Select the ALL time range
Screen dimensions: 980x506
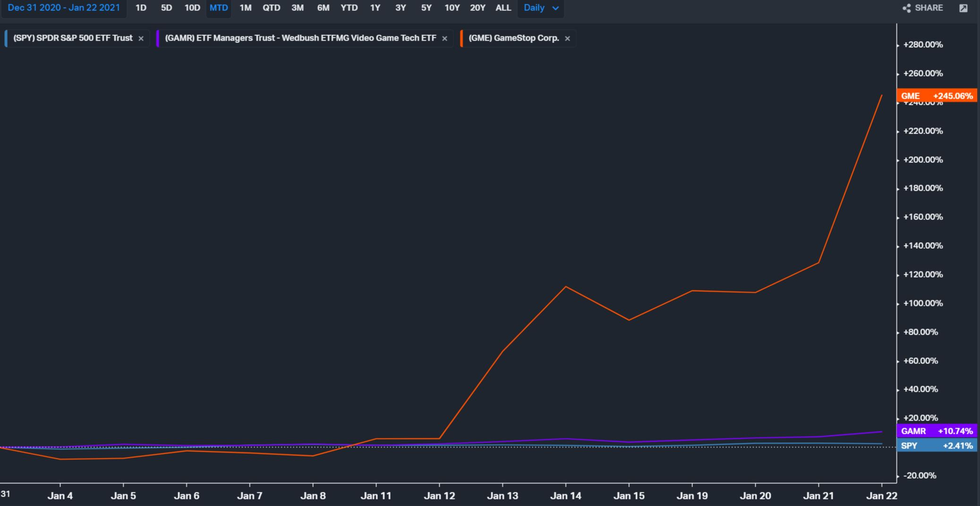[x=503, y=8]
